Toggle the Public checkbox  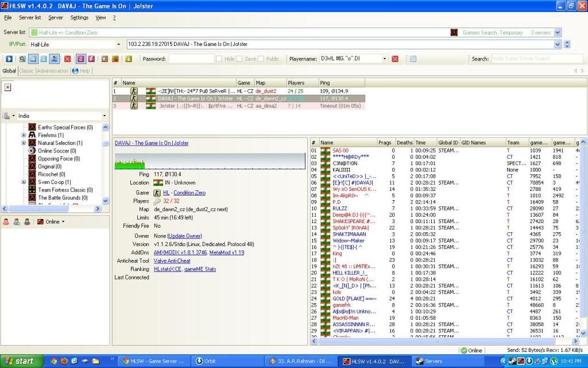[x=261, y=59]
